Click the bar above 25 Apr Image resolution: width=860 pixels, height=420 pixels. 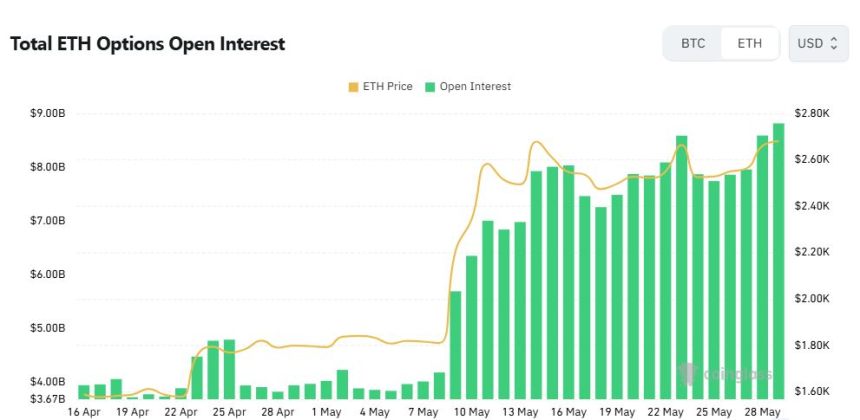(229, 369)
